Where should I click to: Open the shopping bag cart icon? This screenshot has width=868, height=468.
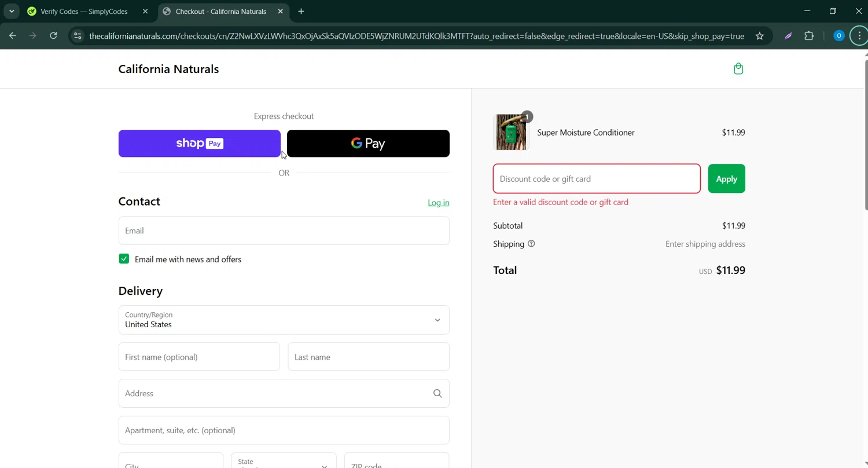[x=738, y=69]
